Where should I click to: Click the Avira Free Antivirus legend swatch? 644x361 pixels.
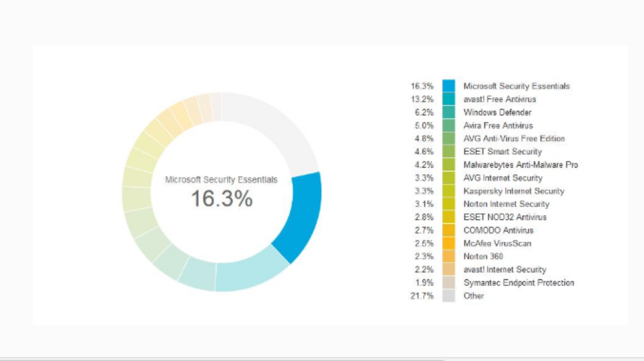point(448,125)
